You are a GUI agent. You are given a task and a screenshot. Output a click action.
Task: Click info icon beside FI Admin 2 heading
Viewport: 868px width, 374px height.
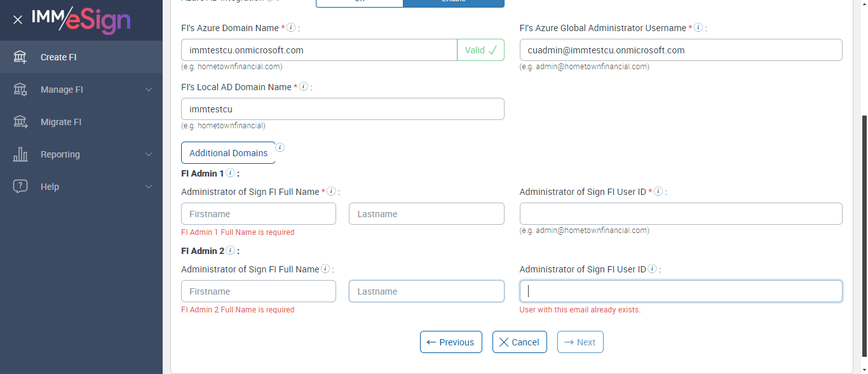[x=230, y=251]
